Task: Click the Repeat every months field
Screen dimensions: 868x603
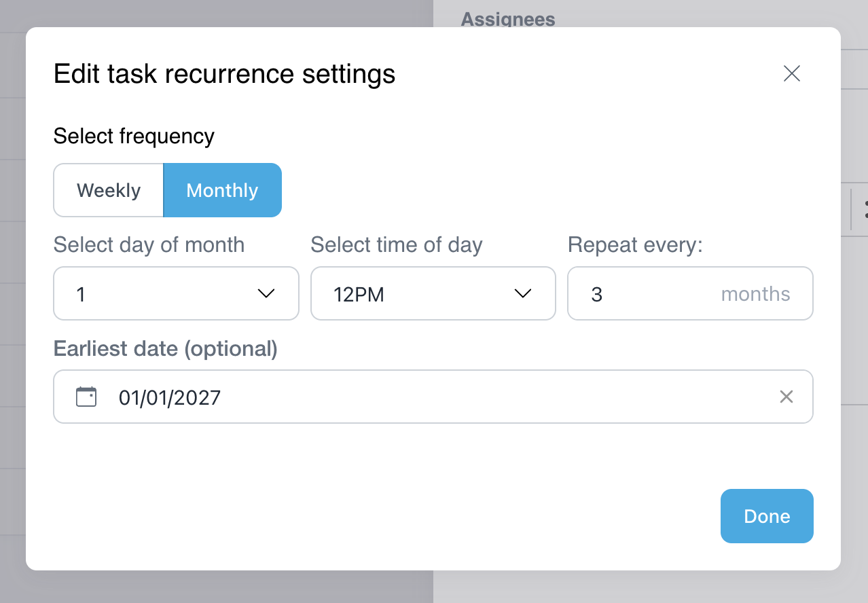Action: tap(690, 293)
